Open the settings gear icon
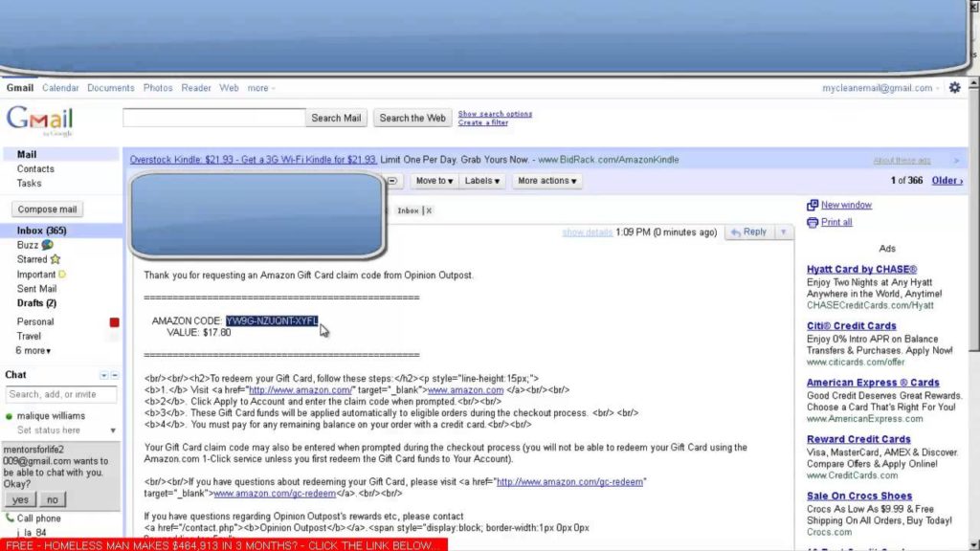Viewport: 980px width, 551px height. [954, 88]
